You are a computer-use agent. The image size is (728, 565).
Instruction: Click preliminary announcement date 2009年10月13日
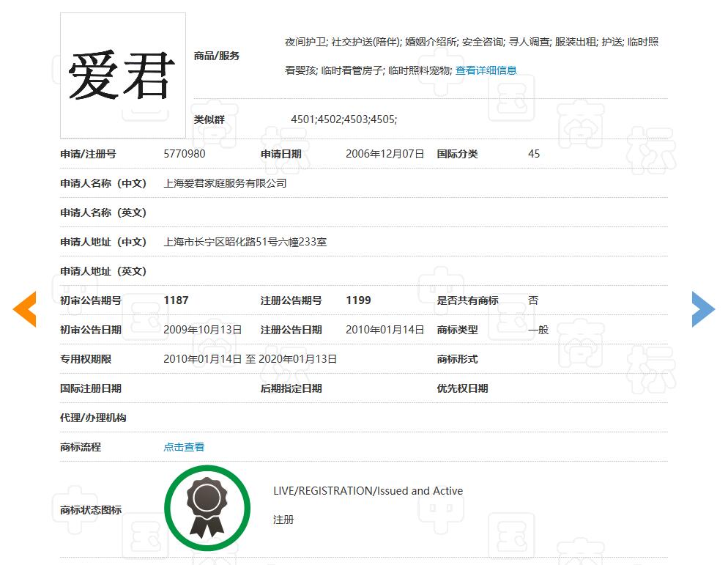tap(202, 330)
